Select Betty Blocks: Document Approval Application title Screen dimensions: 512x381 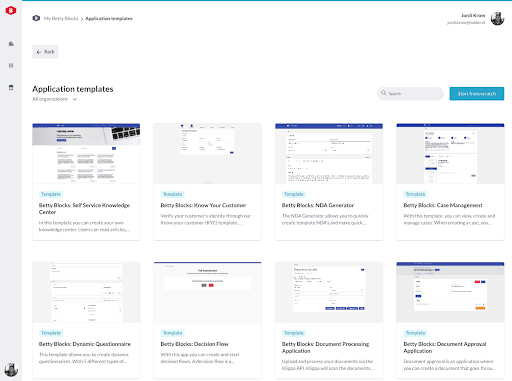click(x=445, y=347)
